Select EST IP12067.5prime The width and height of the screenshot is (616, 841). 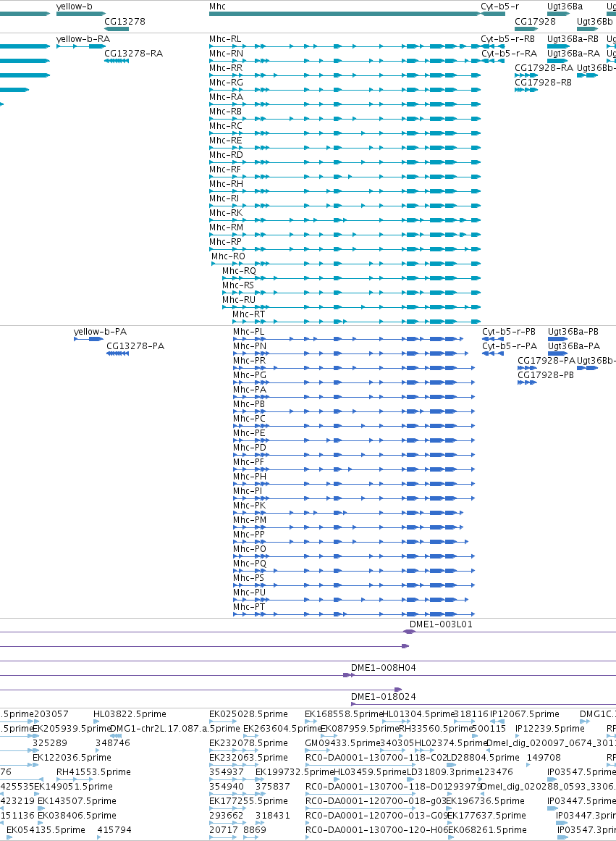(x=524, y=714)
